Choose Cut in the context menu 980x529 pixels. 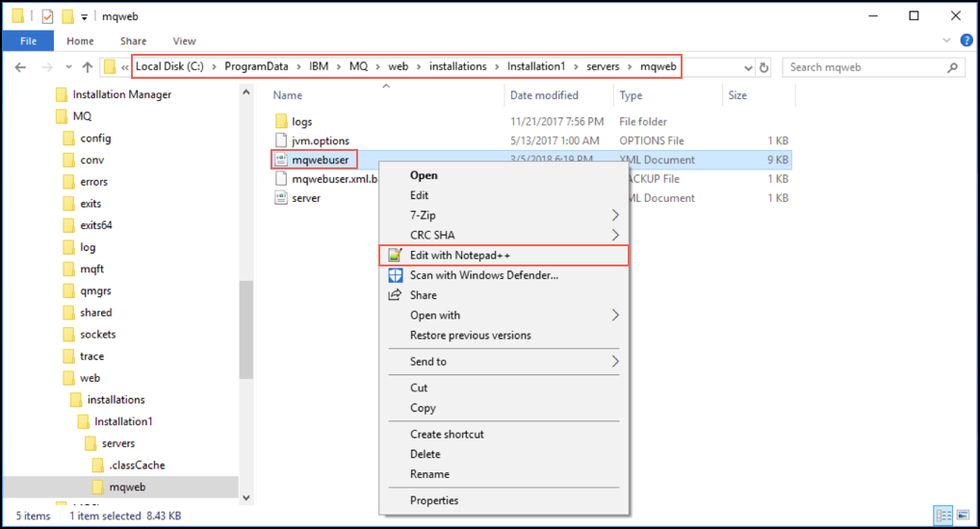[503, 388]
